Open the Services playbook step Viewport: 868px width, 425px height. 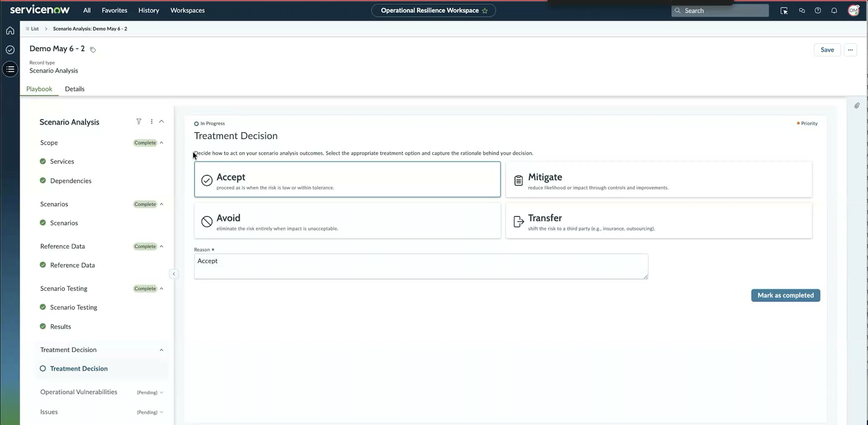62,161
